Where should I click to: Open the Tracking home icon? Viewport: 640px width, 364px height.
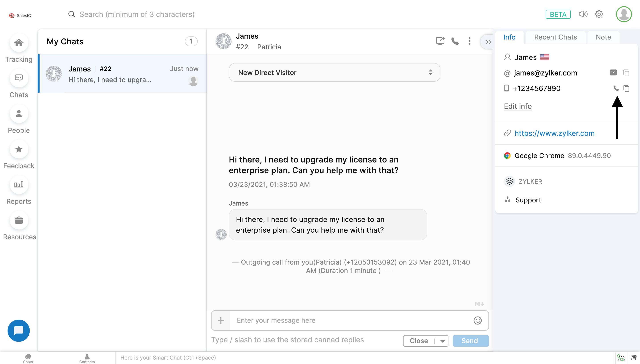pyautogui.click(x=19, y=43)
